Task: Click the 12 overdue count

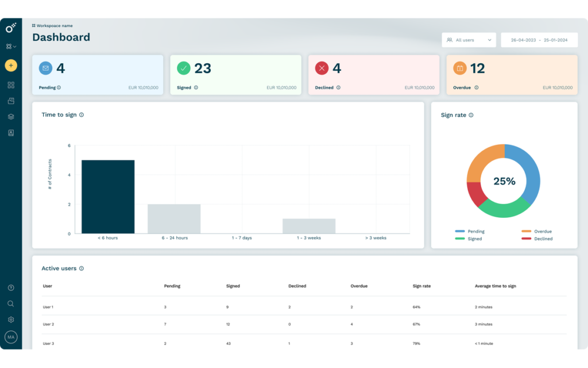Action: click(477, 68)
